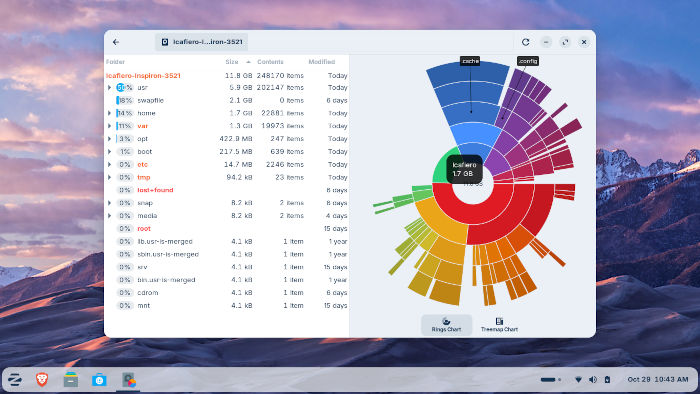This screenshot has height=394, width=700.
Task: Click the 422.9 MB size cell
Action: 236,139
